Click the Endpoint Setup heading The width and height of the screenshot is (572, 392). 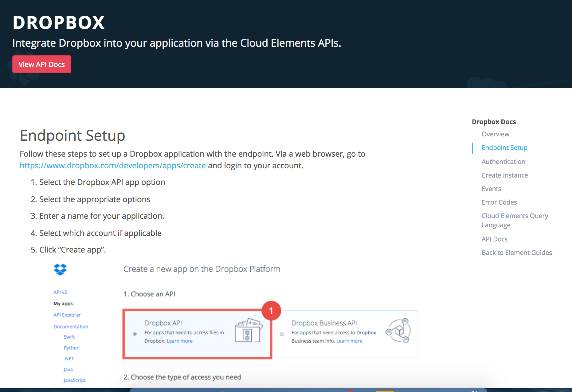point(72,135)
